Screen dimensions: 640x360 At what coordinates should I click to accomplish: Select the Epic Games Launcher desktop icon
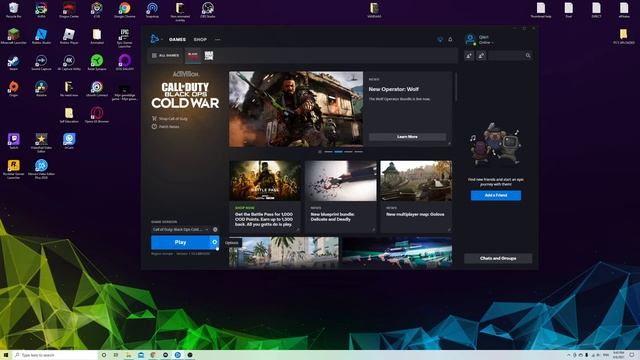[x=124, y=38]
